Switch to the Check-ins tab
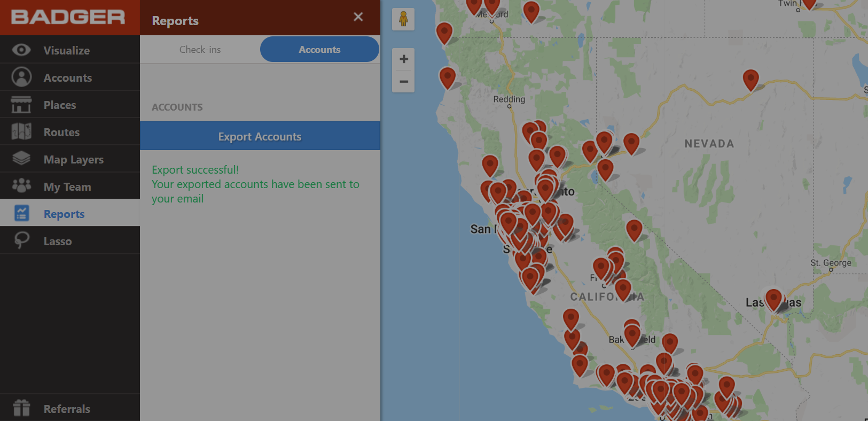Image resolution: width=868 pixels, height=421 pixels. tap(200, 50)
